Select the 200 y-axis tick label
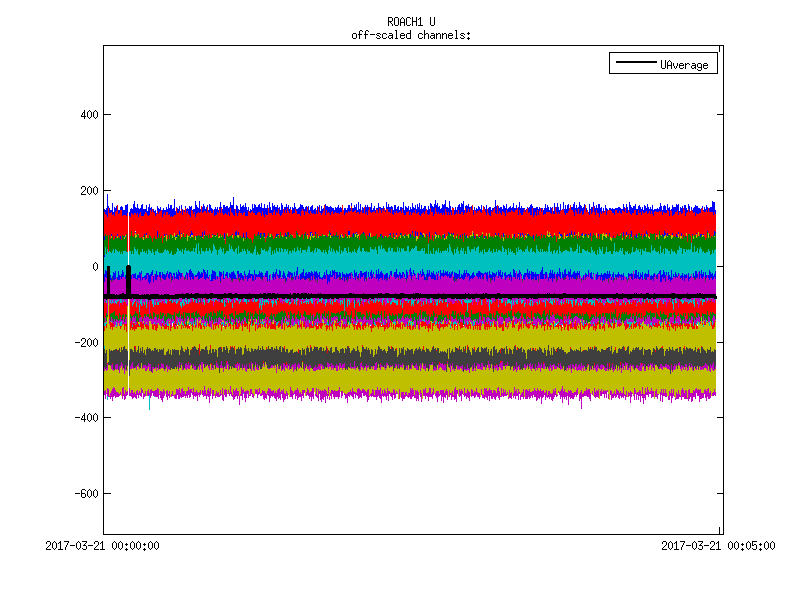 (x=88, y=191)
